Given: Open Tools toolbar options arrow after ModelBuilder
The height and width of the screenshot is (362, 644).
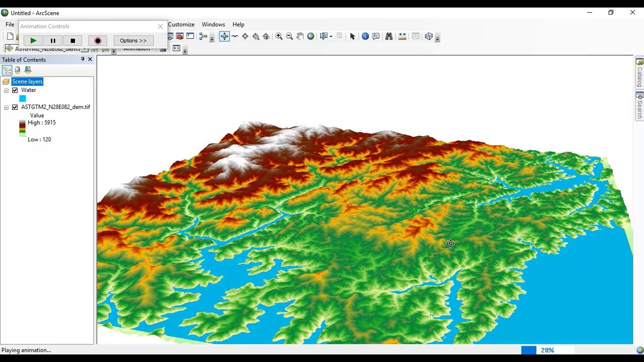Looking at the screenshot, I should pos(212,38).
